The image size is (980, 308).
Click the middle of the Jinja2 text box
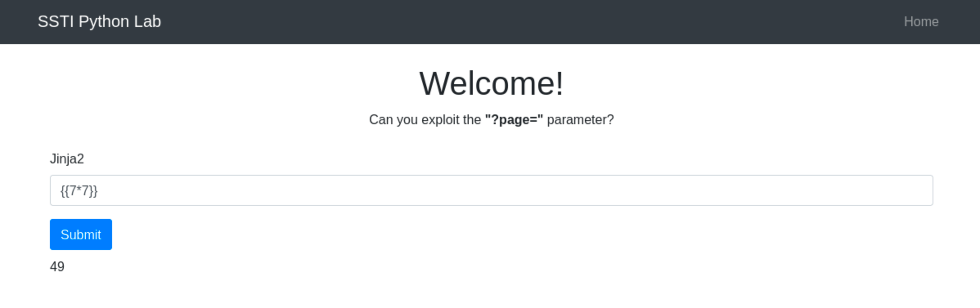pos(491,190)
